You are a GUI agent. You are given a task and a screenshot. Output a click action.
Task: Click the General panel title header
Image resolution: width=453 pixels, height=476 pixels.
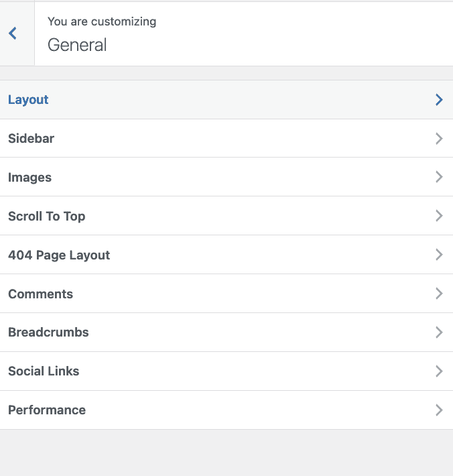(x=77, y=45)
